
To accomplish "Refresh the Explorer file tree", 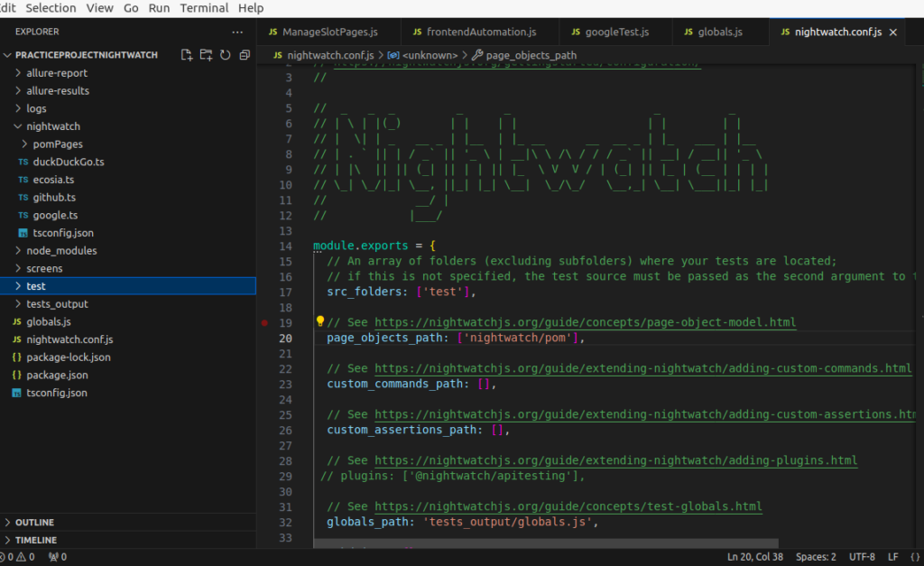I will click(x=225, y=55).
